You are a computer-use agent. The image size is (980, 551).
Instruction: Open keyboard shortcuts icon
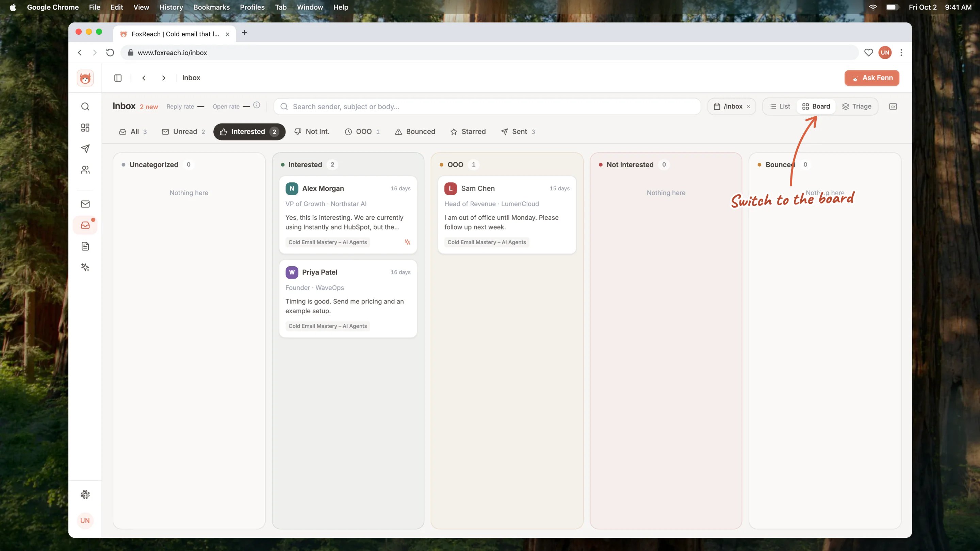point(893,106)
